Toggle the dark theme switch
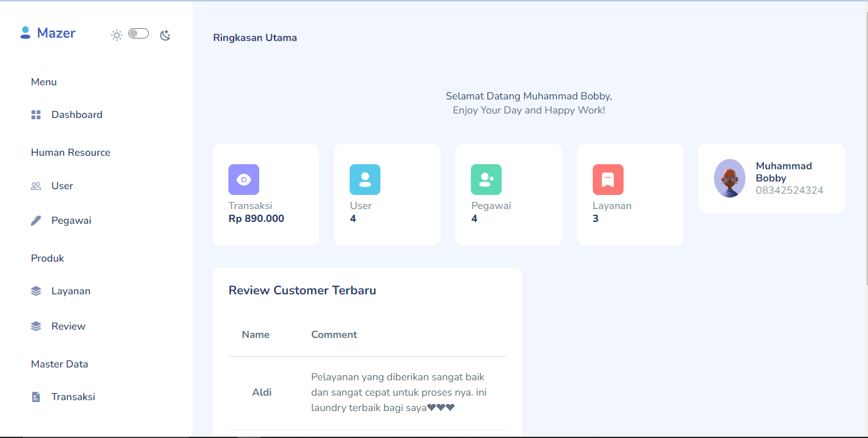This screenshot has height=438, width=868. tap(138, 33)
